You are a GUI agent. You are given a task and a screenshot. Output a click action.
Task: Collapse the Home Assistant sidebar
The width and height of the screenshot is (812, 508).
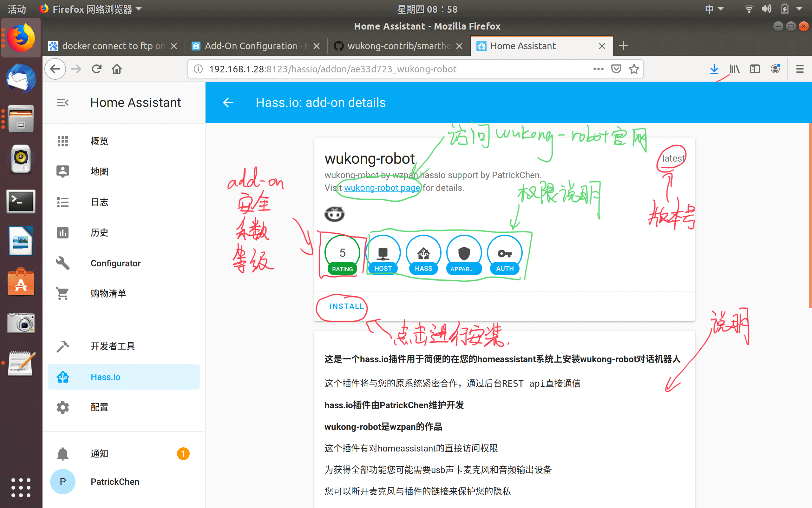[x=63, y=103]
